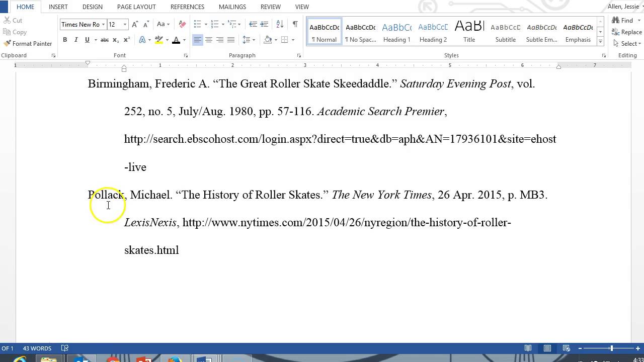Apply numbered list button

215,24
